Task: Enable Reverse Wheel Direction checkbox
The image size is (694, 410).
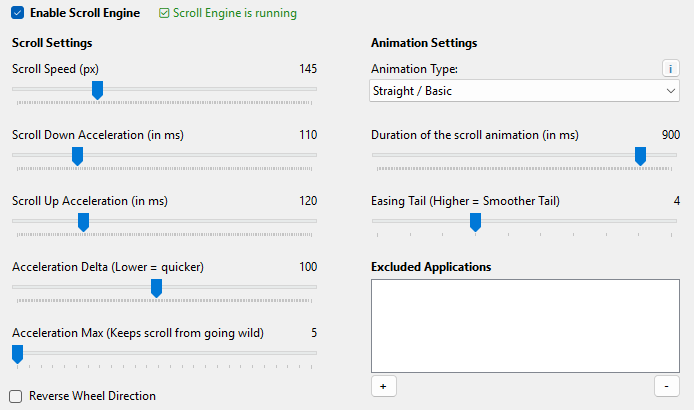Action: [x=16, y=396]
